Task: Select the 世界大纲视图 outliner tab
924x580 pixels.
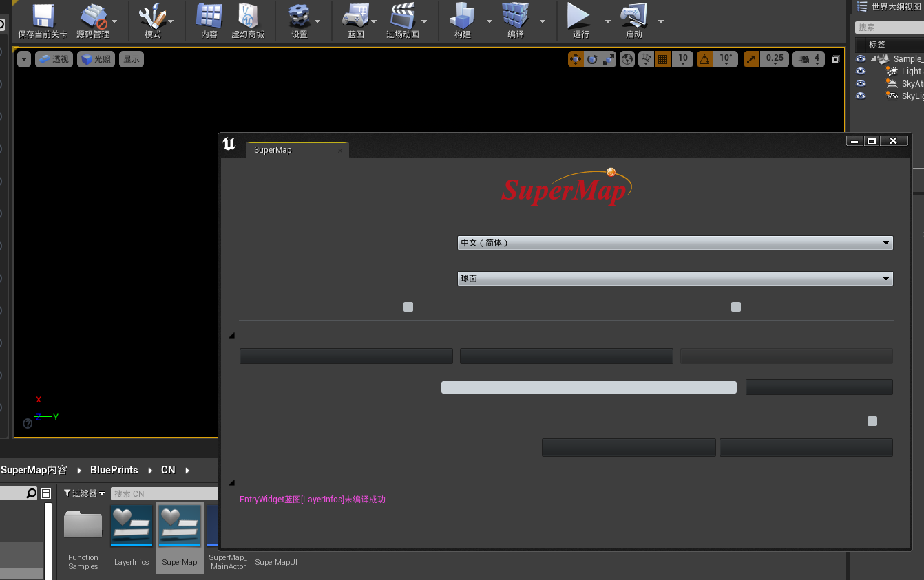Action: point(889,7)
